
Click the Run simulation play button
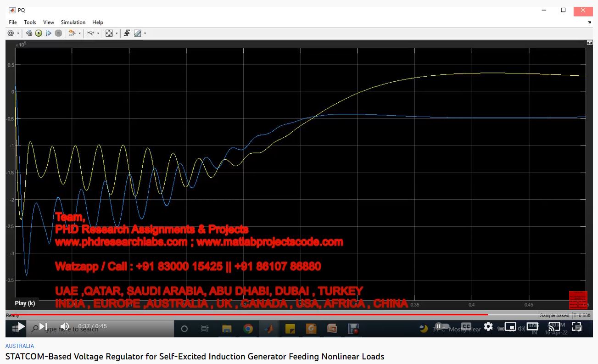pyautogui.click(x=39, y=34)
